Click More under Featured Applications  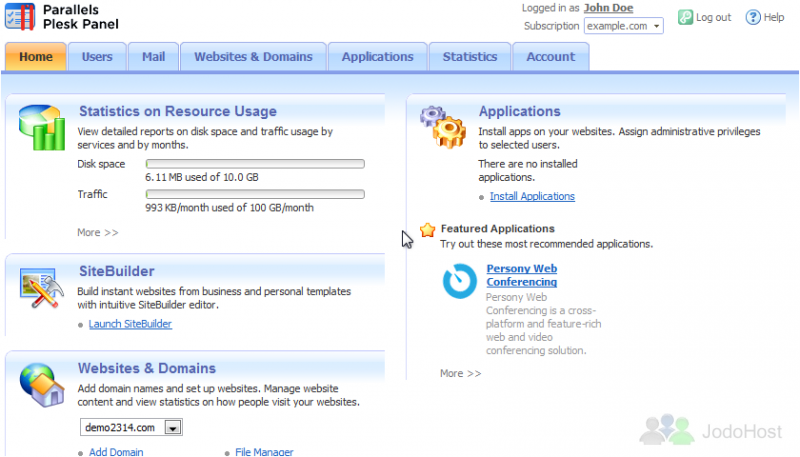click(460, 373)
